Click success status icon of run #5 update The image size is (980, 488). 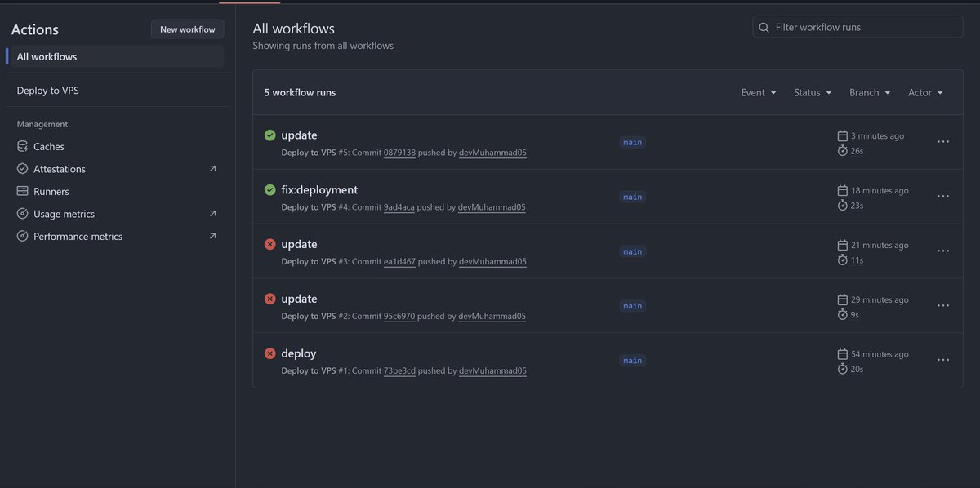[270, 135]
